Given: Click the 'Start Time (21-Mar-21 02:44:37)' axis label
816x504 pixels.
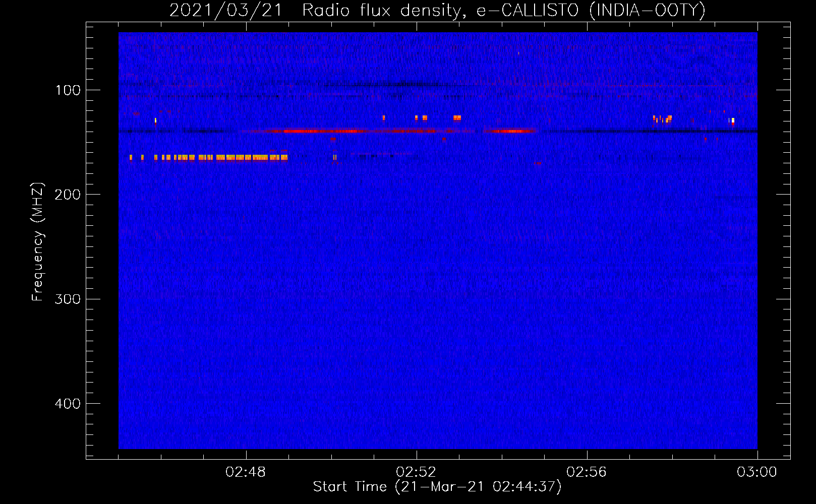Looking at the screenshot, I should pyautogui.click(x=437, y=487).
